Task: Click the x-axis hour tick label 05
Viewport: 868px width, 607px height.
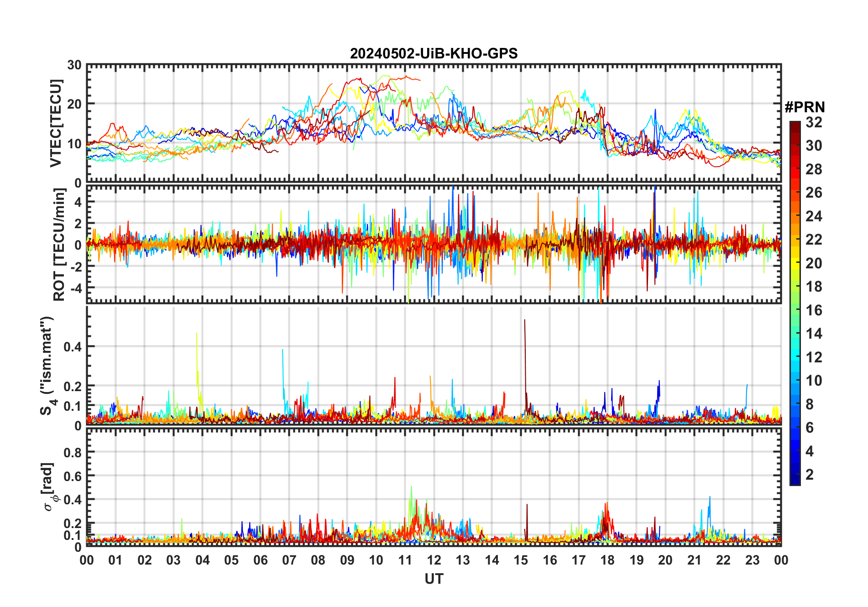Action: point(231,560)
